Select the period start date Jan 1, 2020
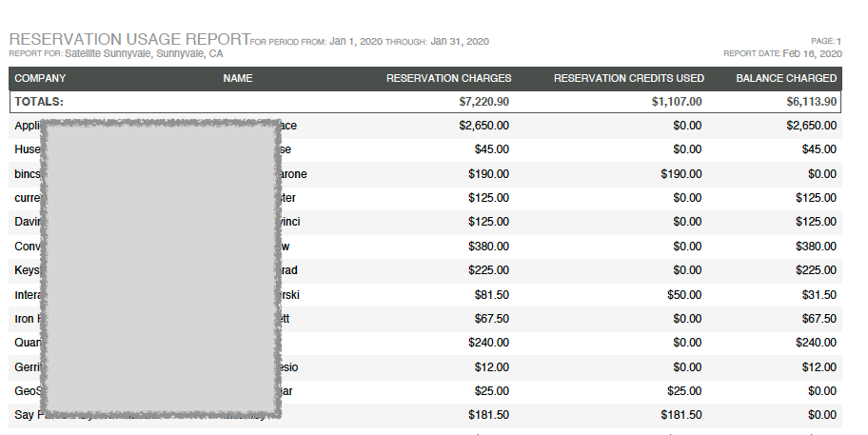 coord(356,42)
